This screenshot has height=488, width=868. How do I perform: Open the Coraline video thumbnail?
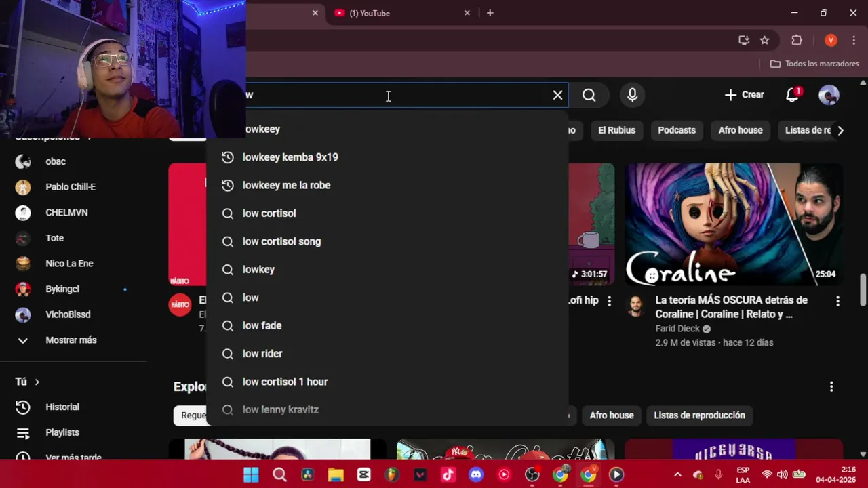pyautogui.click(x=734, y=224)
